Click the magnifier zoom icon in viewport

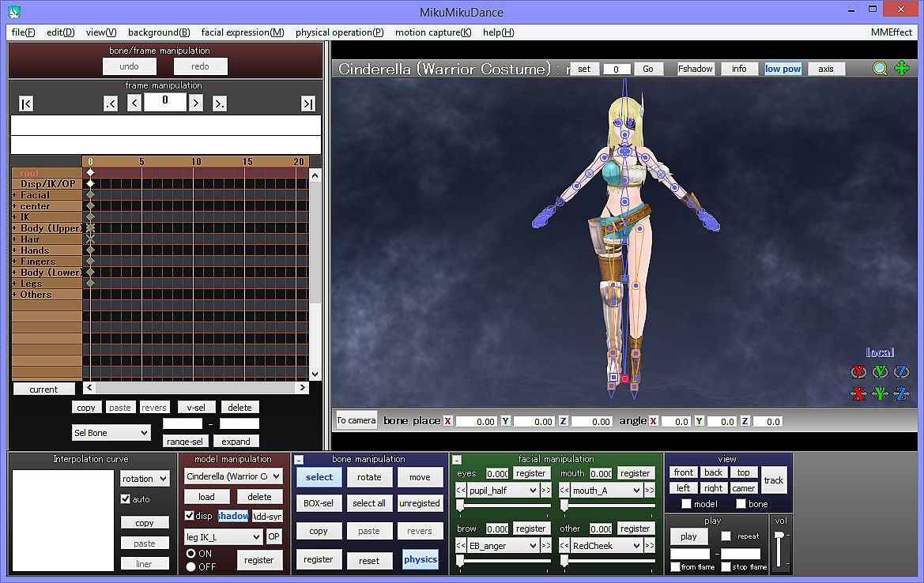coord(880,69)
